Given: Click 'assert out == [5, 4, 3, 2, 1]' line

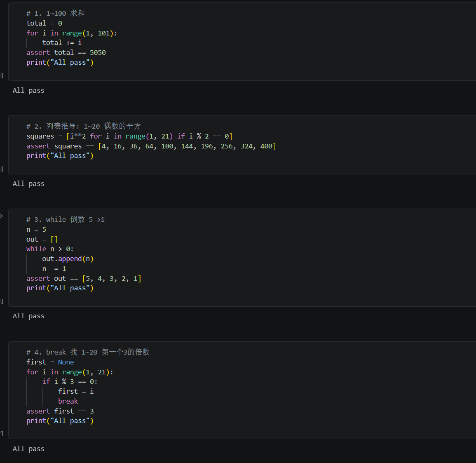Looking at the screenshot, I should (x=84, y=278).
